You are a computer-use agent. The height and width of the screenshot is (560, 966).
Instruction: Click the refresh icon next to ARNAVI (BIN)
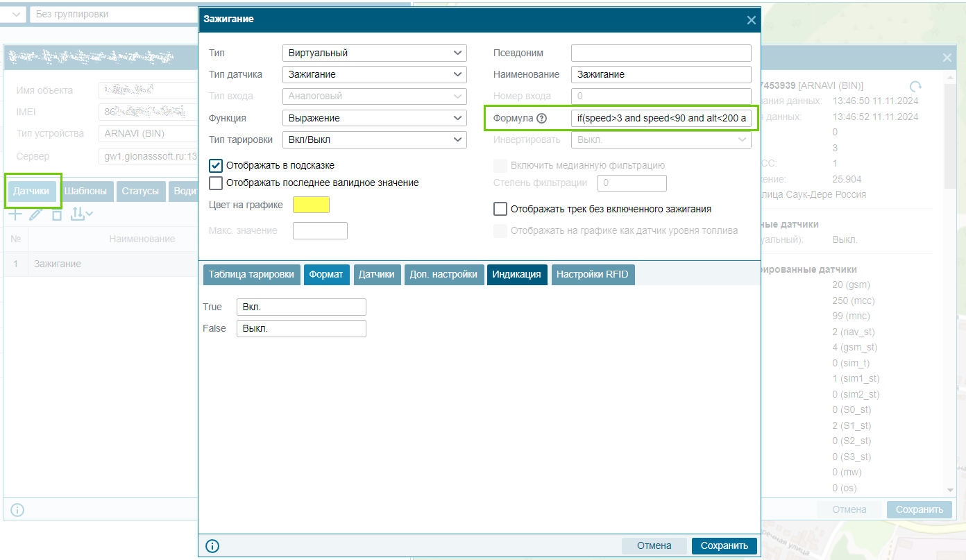pos(916,87)
